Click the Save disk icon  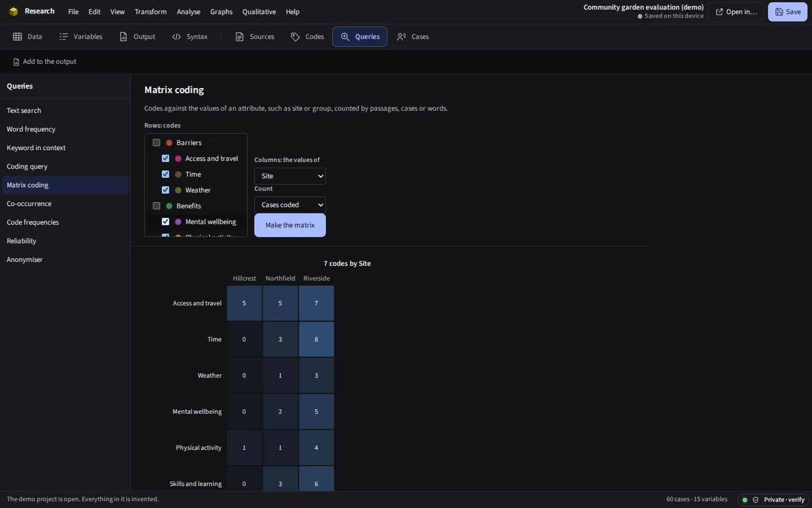click(779, 12)
